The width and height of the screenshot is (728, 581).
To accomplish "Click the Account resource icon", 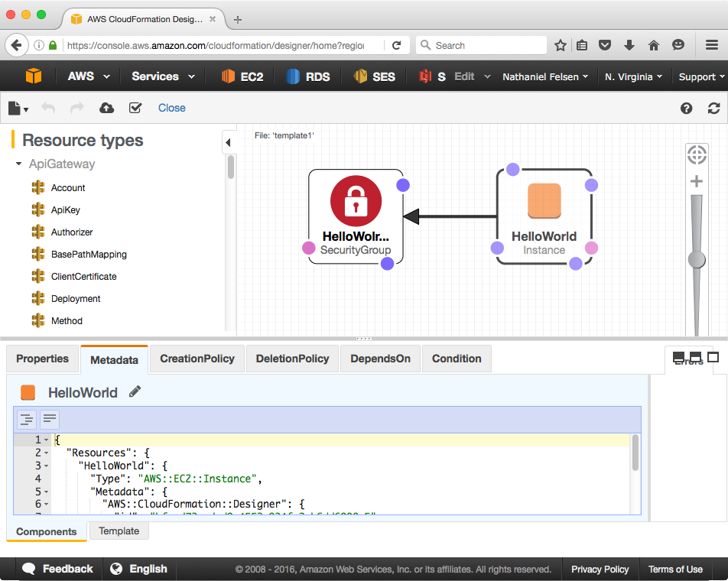I will 38,187.
